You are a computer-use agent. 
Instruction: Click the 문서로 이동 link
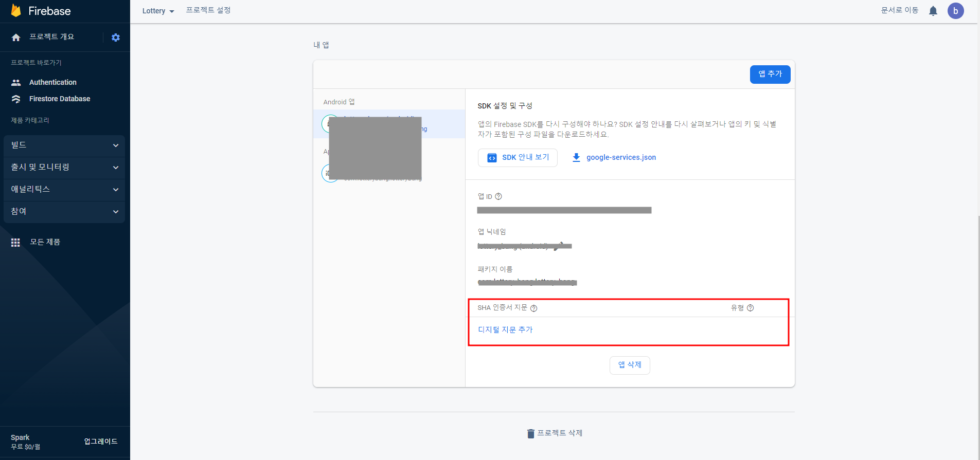(x=900, y=10)
